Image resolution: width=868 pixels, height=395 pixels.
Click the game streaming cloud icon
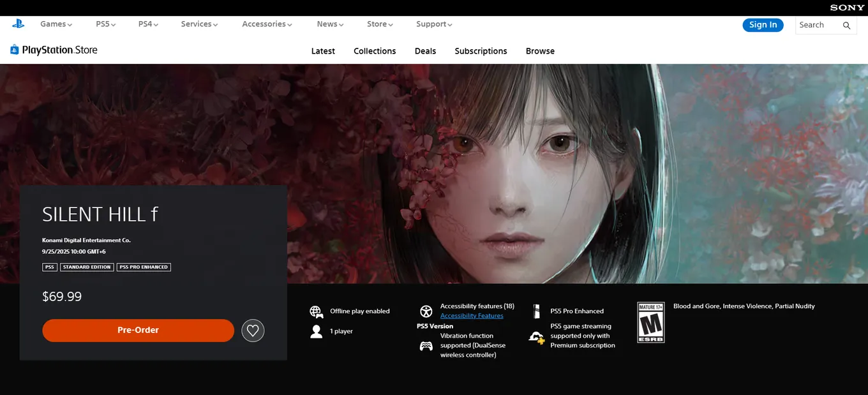(x=537, y=337)
